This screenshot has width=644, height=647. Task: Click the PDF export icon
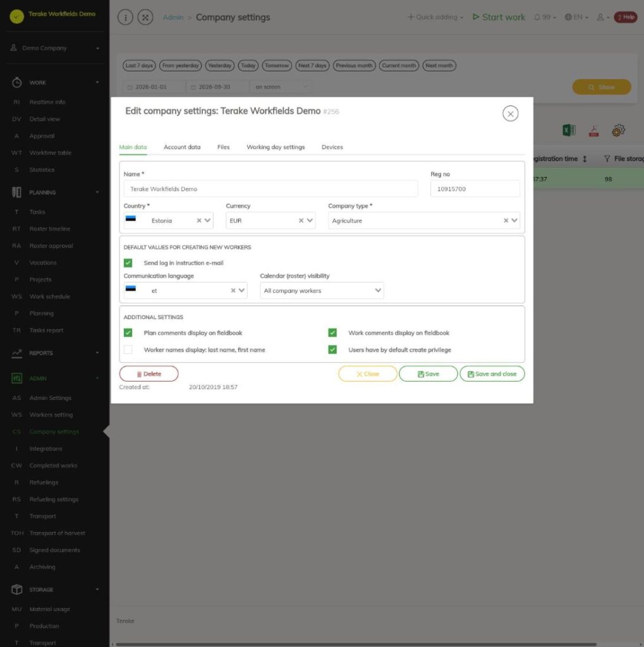pyautogui.click(x=593, y=130)
